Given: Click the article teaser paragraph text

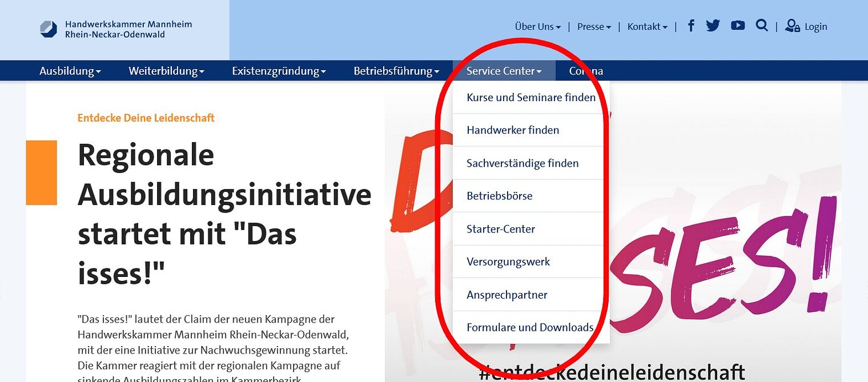Looking at the screenshot, I should (213, 348).
